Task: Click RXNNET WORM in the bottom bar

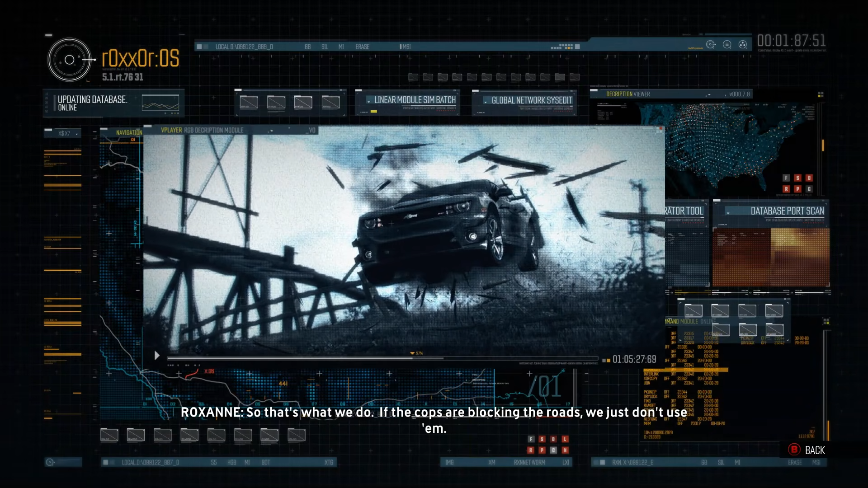Action: (529, 462)
